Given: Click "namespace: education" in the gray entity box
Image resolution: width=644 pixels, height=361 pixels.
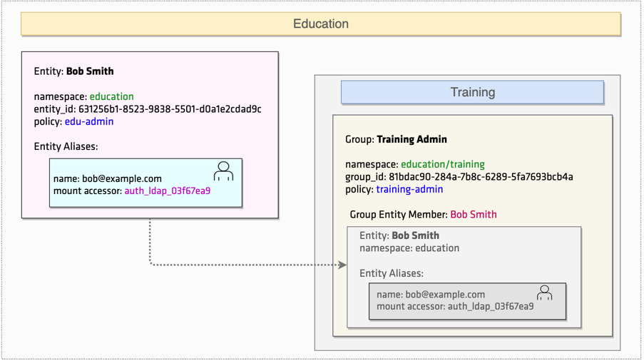Looking at the screenshot, I should tap(409, 248).
